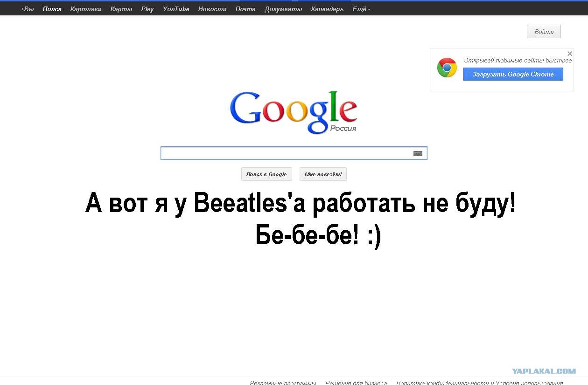Image resolution: width=588 pixels, height=385 pixels.
Task: Select Поиск in top navigation bar
Action: [52, 9]
